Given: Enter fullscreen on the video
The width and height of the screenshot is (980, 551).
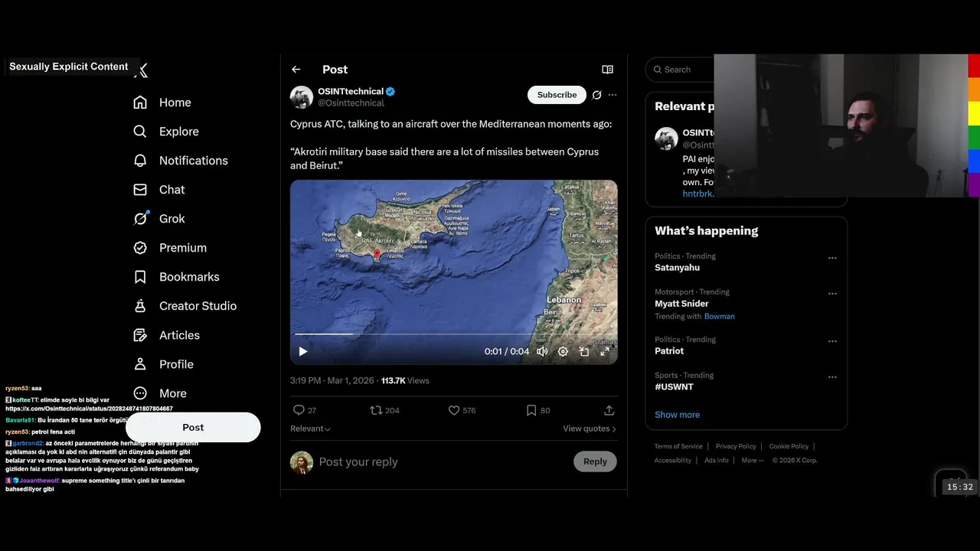Looking at the screenshot, I should (604, 351).
